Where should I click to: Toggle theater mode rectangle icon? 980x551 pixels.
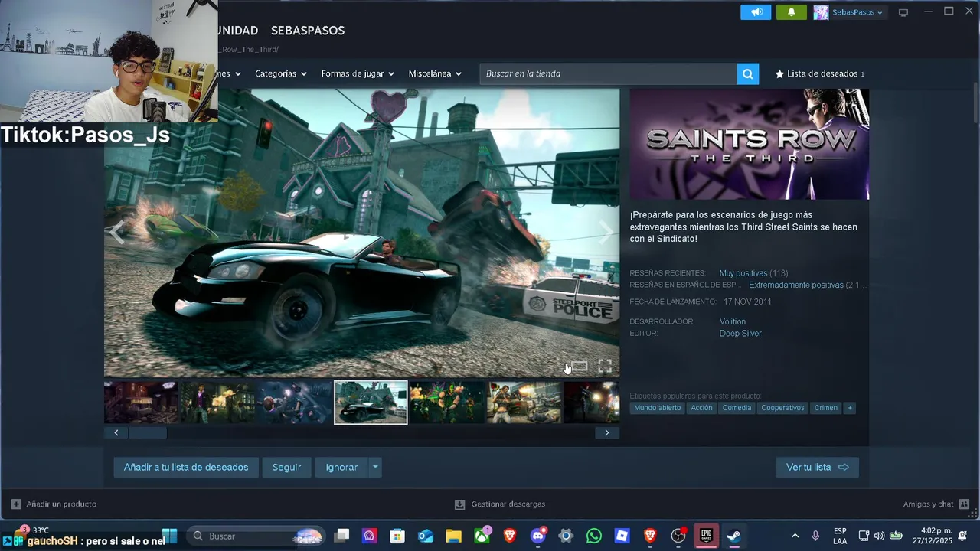[580, 366]
